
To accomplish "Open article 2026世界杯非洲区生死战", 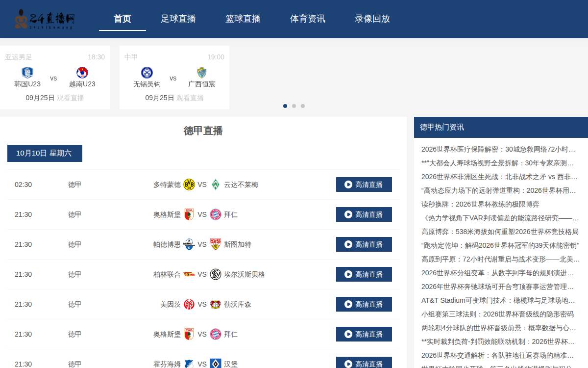I will click(500, 177).
